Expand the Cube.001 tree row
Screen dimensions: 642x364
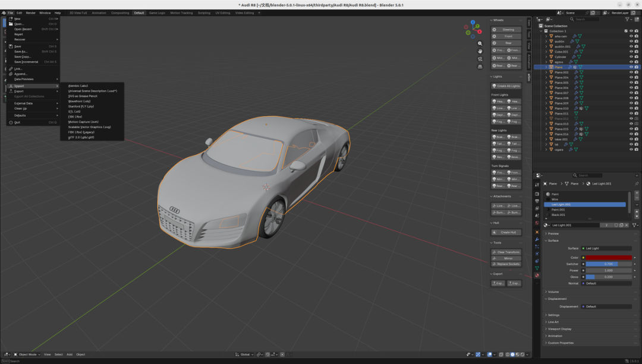tap(546, 52)
